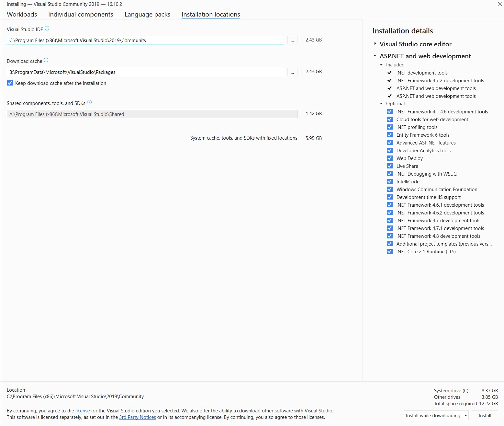
Task: Expand Visual Studio core editor details
Action: coord(375,44)
